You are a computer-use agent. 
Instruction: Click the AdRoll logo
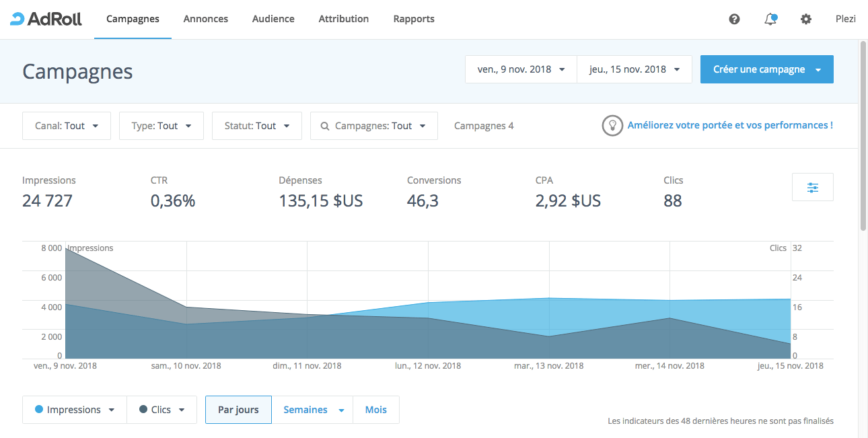tap(46, 19)
